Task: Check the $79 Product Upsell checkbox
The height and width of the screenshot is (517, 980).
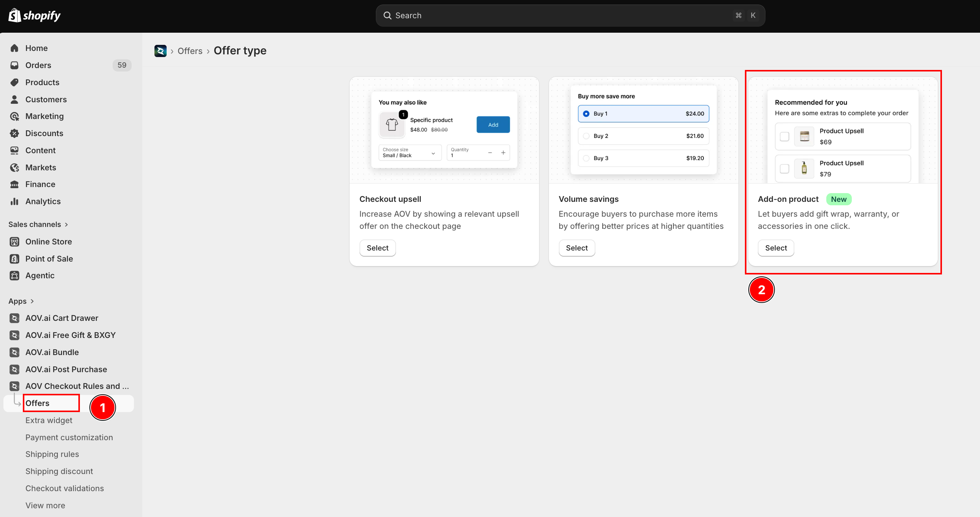Action: click(784, 168)
